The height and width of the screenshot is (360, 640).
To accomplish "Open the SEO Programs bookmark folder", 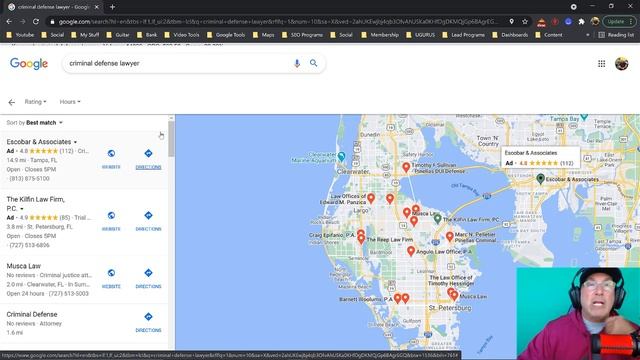I will (x=302, y=35).
